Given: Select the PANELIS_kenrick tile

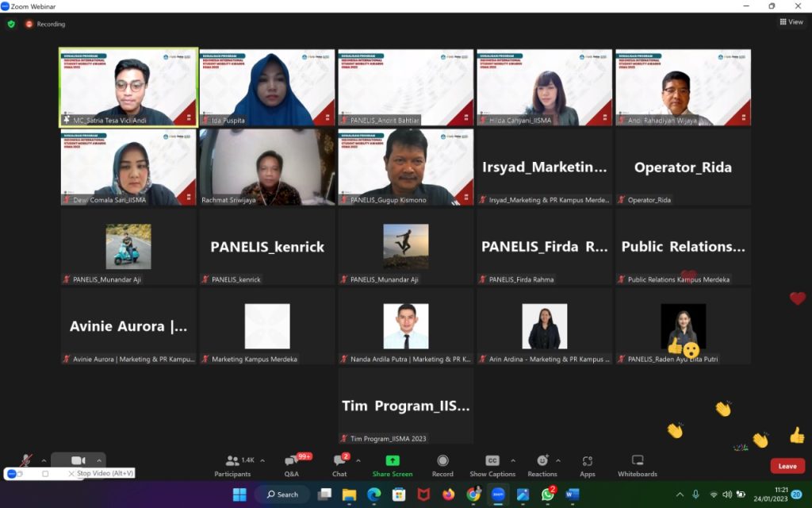Looking at the screenshot, I should click(x=267, y=247).
